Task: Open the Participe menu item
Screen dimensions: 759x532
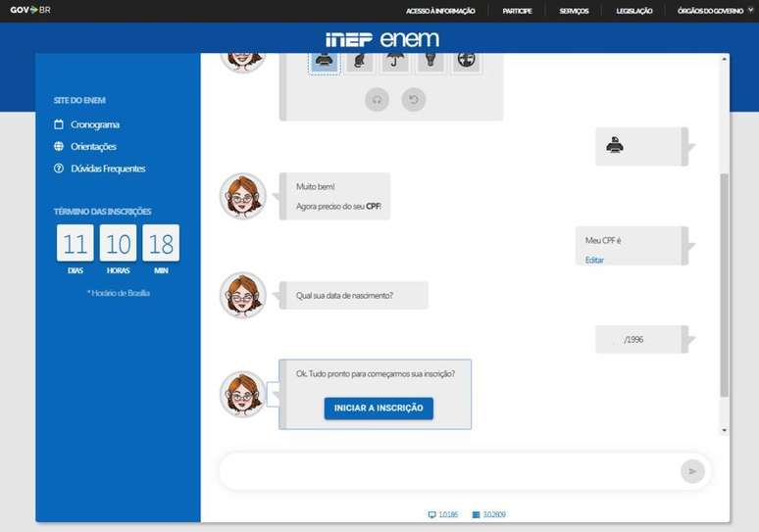Action: coord(517,11)
